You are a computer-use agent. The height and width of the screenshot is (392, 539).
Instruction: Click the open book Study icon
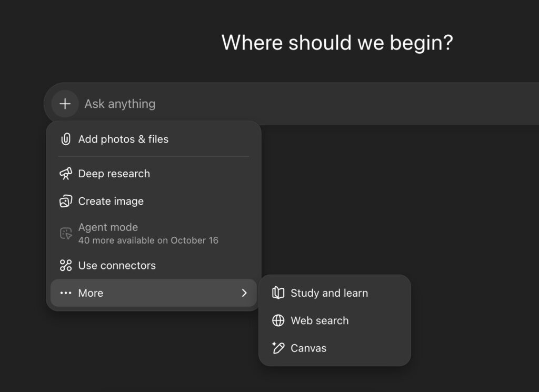pyautogui.click(x=278, y=293)
